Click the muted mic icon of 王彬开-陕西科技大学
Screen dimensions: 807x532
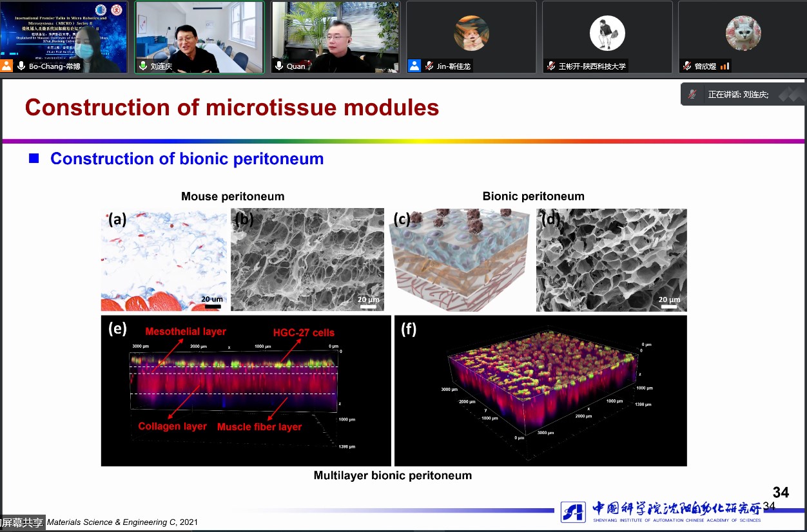[551, 66]
